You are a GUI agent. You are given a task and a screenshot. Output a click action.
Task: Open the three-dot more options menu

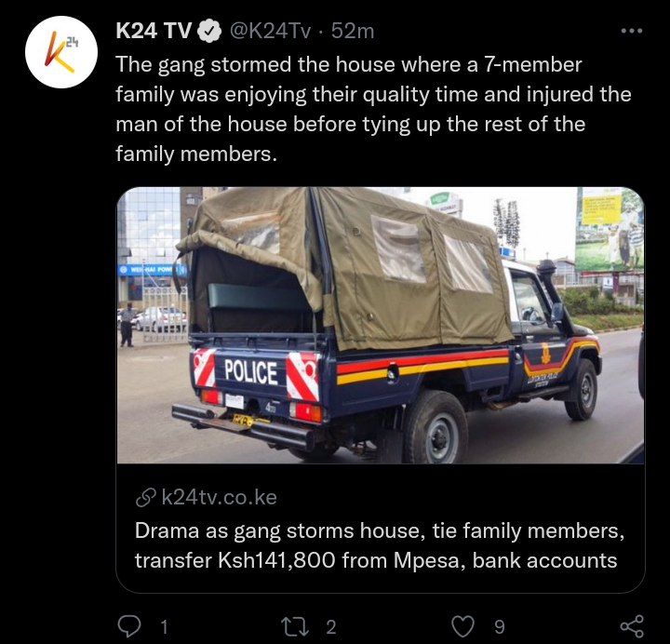(x=632, y=31)
